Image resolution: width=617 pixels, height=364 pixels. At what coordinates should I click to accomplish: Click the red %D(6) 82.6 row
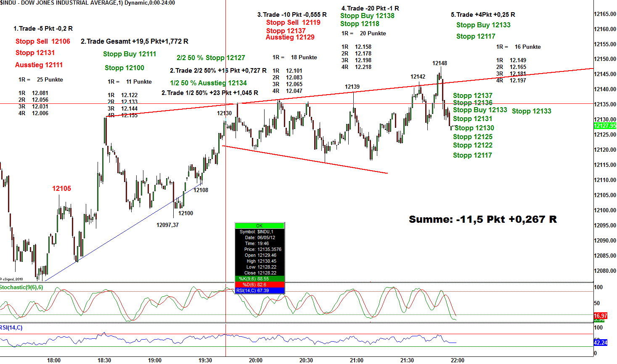pyautogui.click(x=260, y=285)
